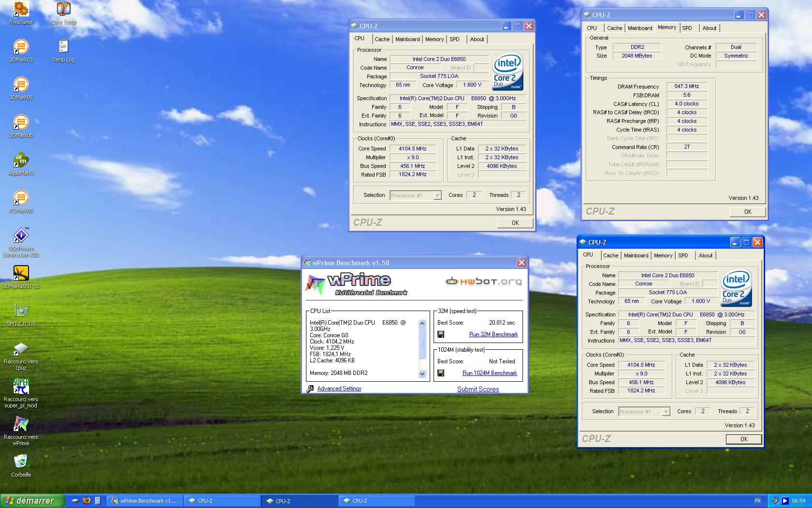Click the memory Size value 2048 MBytes
The width and height of the screenshot is (812, 508).
coord(637,56)
